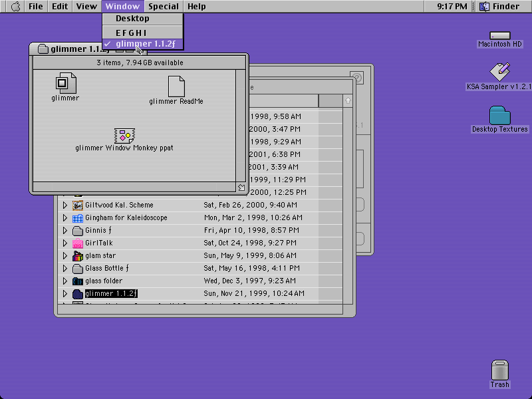Click the grow box of glimmer window
This screenshot has height=399, width=532.
coord(241,188)
